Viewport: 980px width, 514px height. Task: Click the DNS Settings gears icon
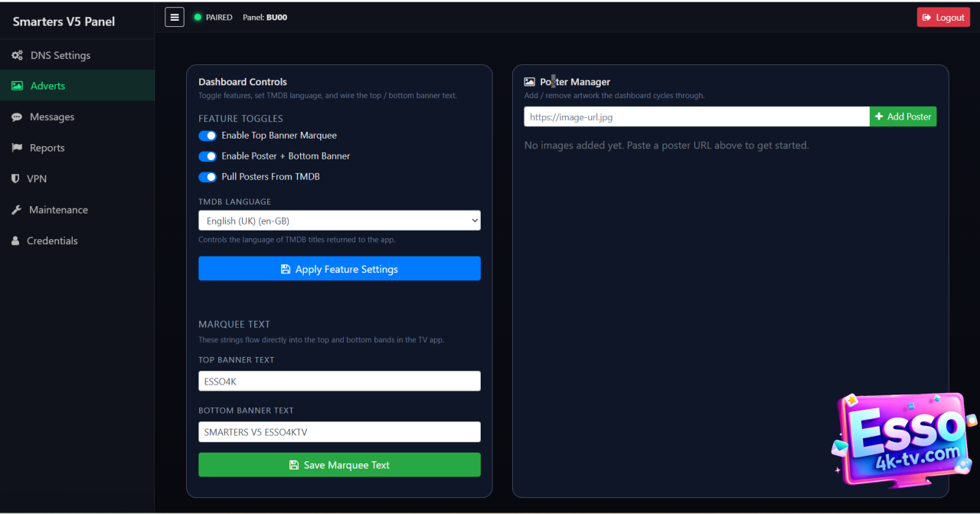17,55
